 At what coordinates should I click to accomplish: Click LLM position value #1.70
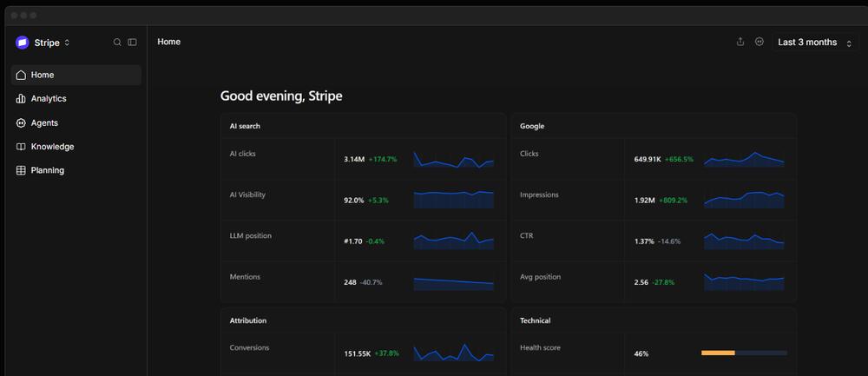(353, 241)
